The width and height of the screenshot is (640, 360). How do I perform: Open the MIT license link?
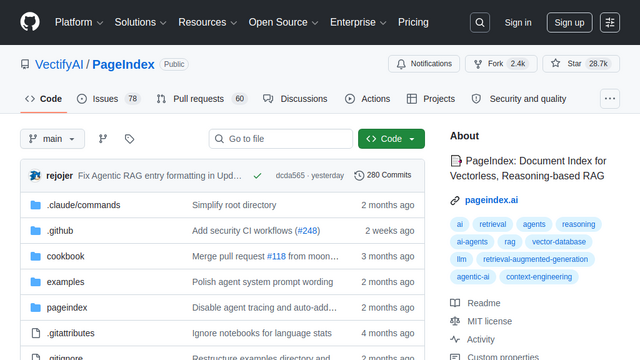[489, 321]
